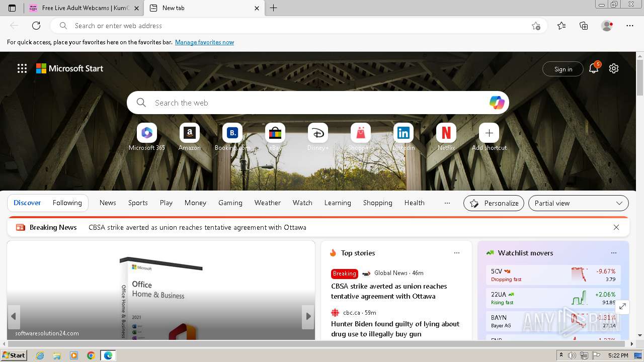Open the Favorites list icon
Viewport: 644px width, 362px height.
pyautogui.click(x=561, y=26)
